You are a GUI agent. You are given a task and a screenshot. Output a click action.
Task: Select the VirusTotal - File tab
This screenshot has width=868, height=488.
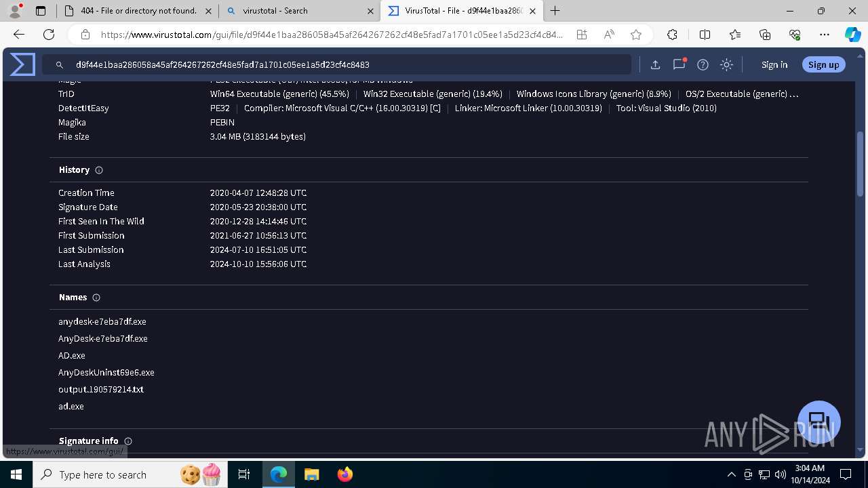click(462, 11)
